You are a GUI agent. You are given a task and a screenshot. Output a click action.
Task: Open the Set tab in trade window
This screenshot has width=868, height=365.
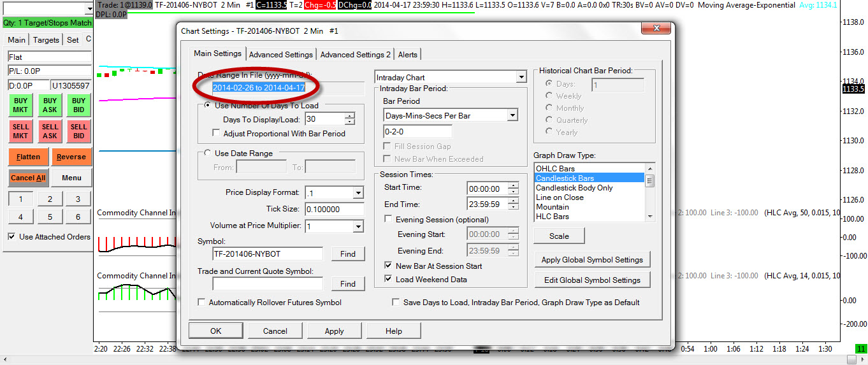click(x=73, y=40)
